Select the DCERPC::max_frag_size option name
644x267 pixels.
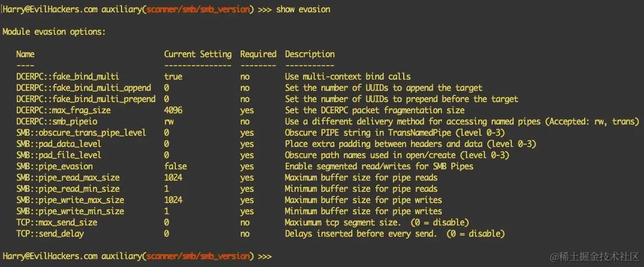63,111
